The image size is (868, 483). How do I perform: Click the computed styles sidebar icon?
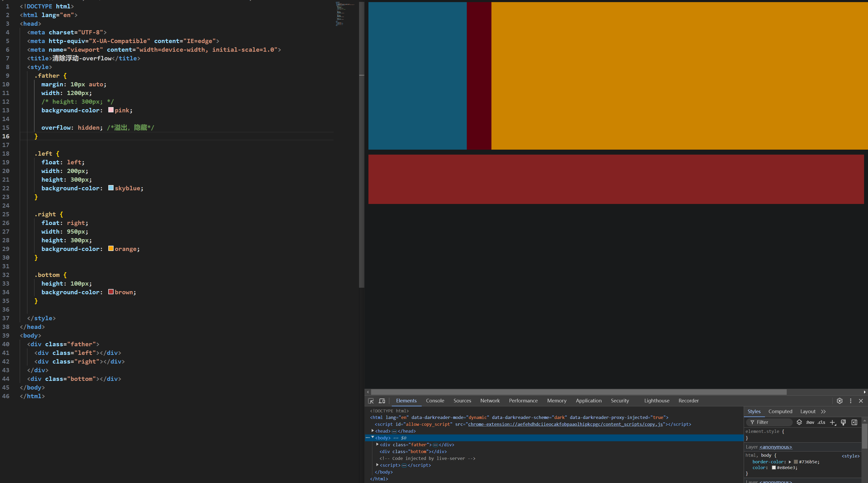tap(854, 422)
